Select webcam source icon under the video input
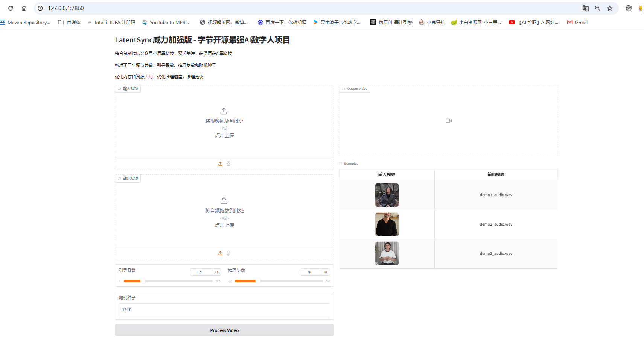Screen dimensions: 644x362 click(x=228, y=164)
